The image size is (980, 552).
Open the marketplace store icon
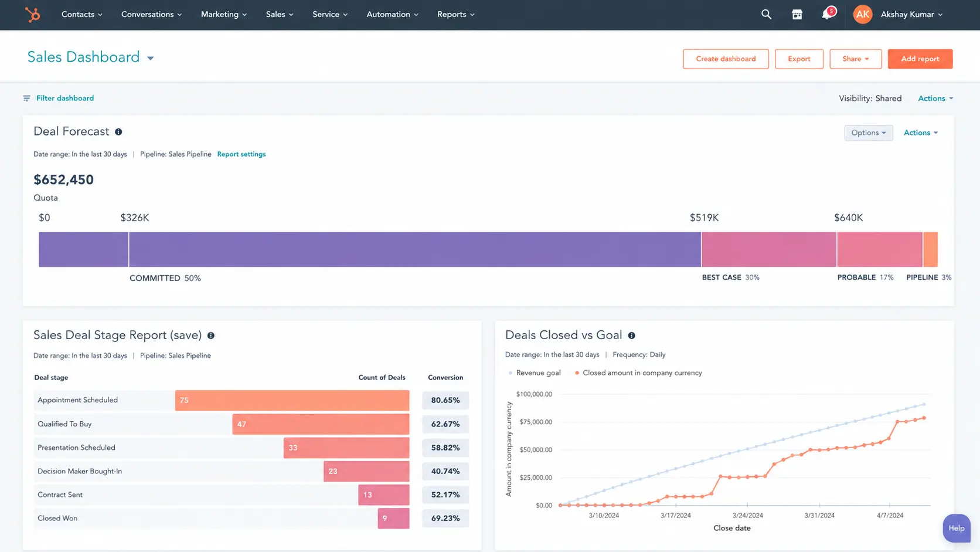click(797, 15)
